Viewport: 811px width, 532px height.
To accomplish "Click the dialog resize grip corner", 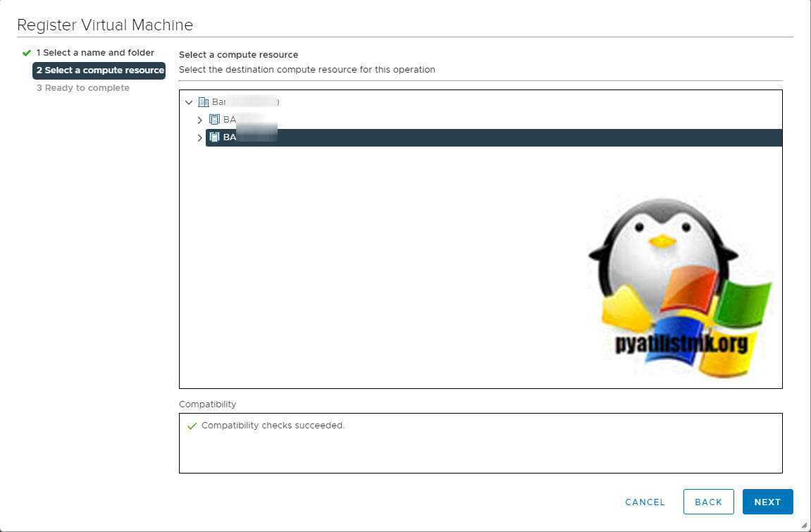I will tap(804, 525).
